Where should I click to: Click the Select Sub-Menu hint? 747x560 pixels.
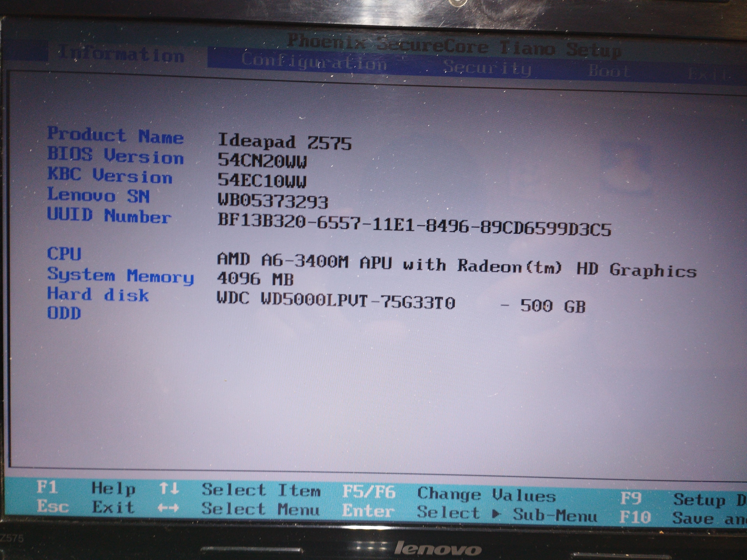(x=507, y=514)
